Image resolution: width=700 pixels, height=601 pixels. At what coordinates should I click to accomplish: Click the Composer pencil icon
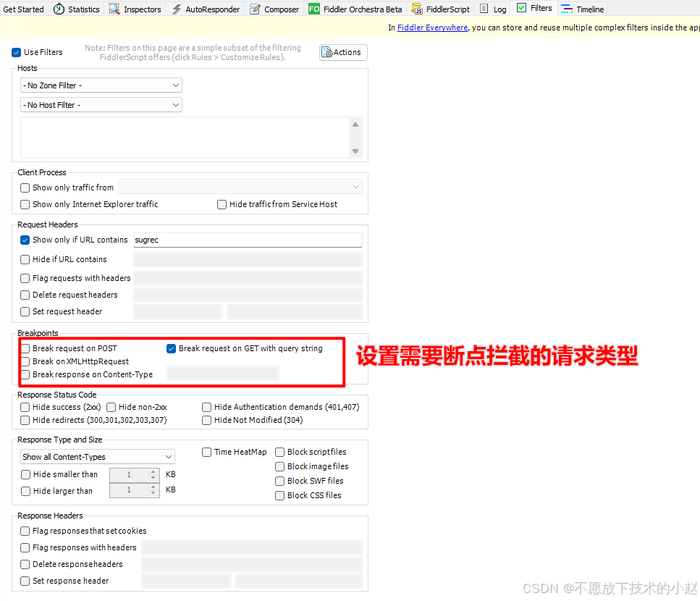pyautogui.click(x=255, y=9)
